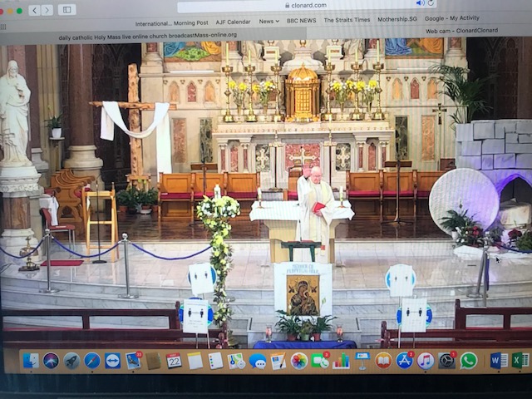Reload the clonard.com page

(x=429, y=4)
